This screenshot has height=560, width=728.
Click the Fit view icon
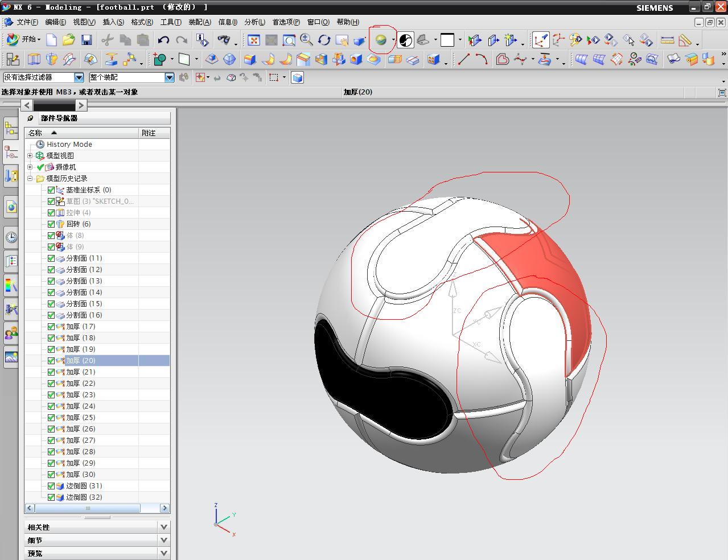tap(254, 40)
